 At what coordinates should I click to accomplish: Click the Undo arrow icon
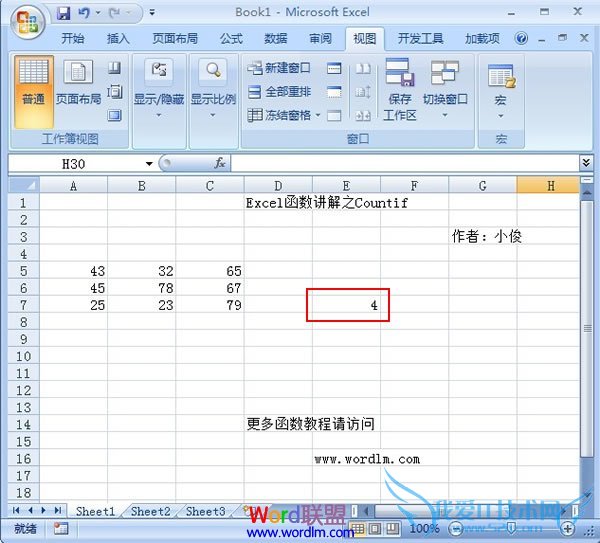[x=84, y=13]
